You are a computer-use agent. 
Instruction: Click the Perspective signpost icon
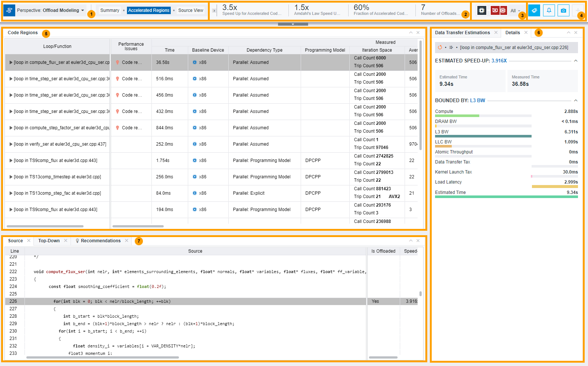(9, 10)
